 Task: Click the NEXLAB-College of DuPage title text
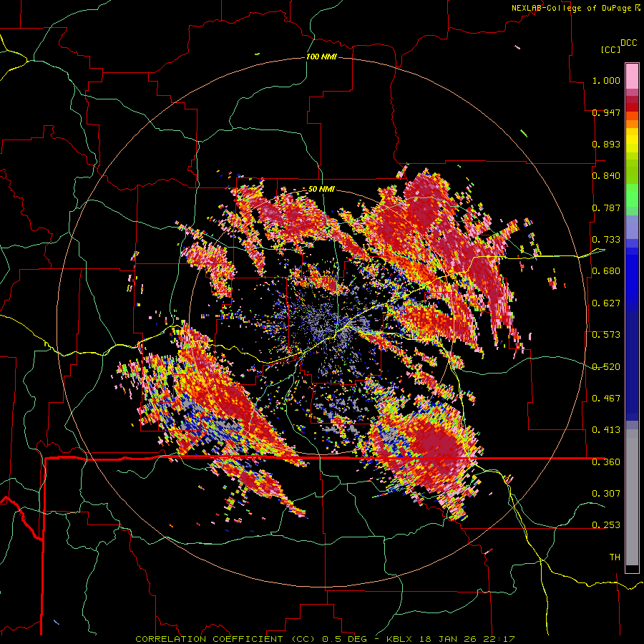click(x=571, y=8)
